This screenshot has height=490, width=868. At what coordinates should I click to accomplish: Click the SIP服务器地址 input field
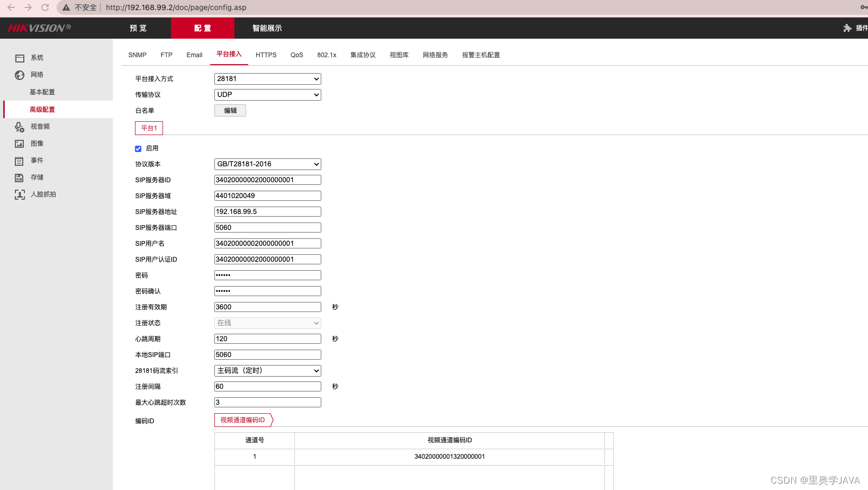(x=268, y=212)
